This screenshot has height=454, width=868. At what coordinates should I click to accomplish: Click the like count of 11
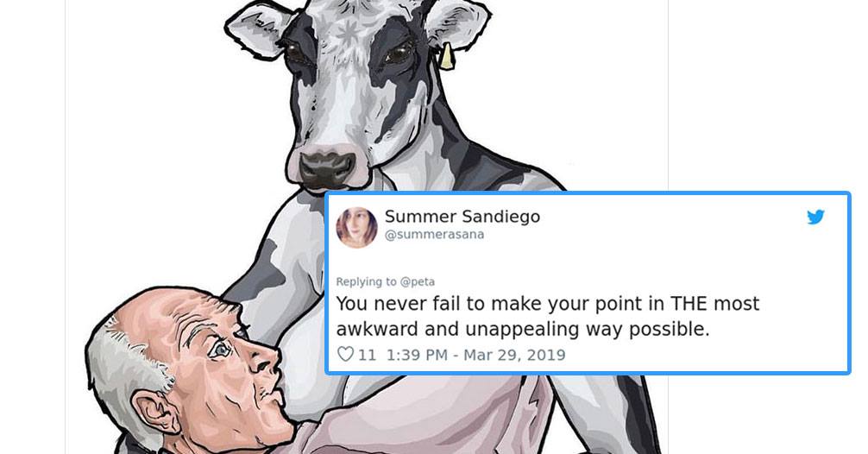[367, 355]
